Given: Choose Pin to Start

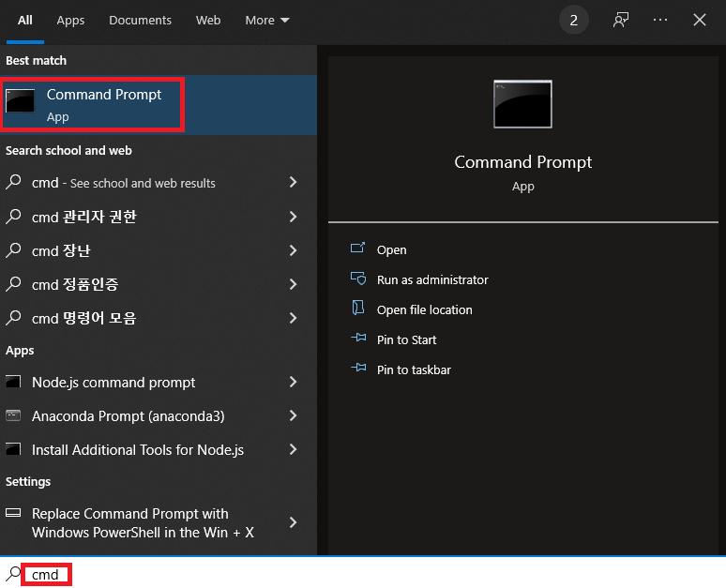Looking at the screenshot, I should click(x=406, y=339).
